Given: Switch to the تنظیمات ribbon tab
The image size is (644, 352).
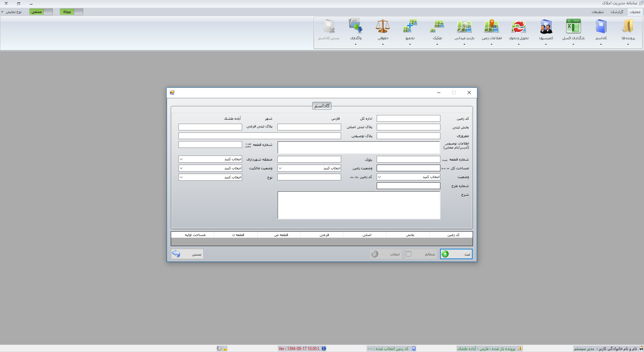Looking at the screenshot, I should coord(598,12).
